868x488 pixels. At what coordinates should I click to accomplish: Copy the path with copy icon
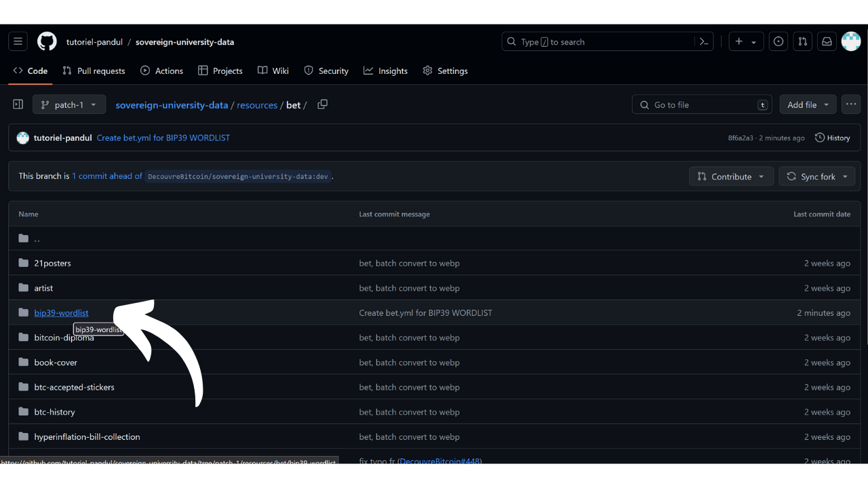coord(323,104)
